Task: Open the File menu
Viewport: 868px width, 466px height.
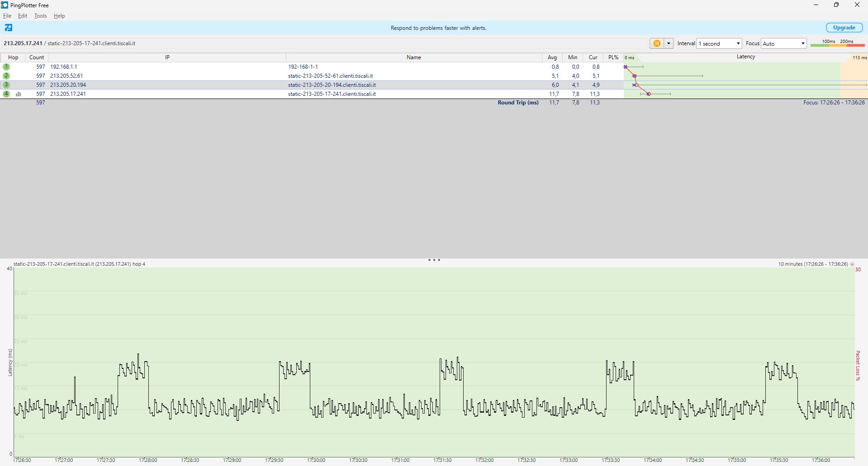Action: (x=7, y=16)
